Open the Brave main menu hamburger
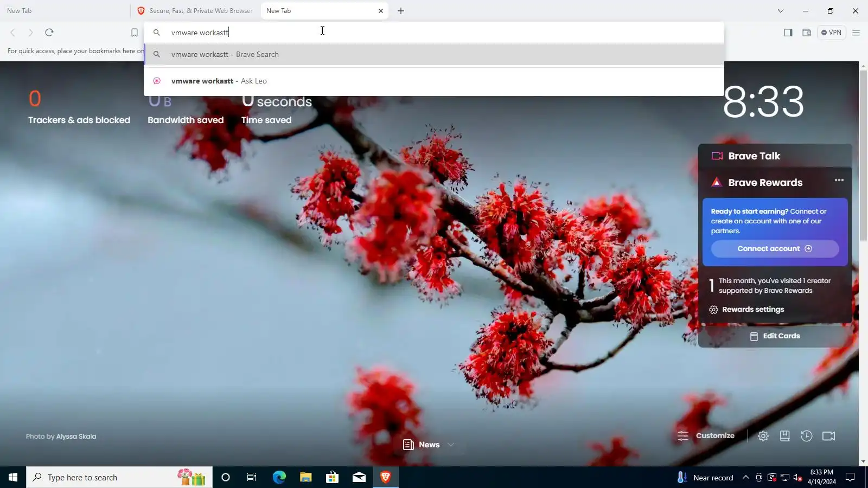868x488 pixels. (x=856, y=33)
